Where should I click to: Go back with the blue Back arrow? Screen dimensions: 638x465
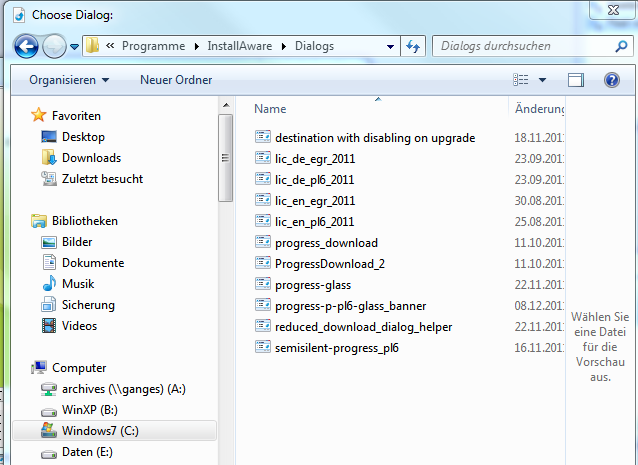tap(26, 46)
